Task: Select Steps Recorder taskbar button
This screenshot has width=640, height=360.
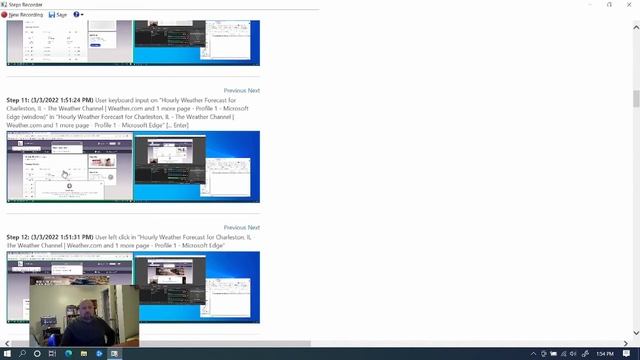Action: click(114, 353)
